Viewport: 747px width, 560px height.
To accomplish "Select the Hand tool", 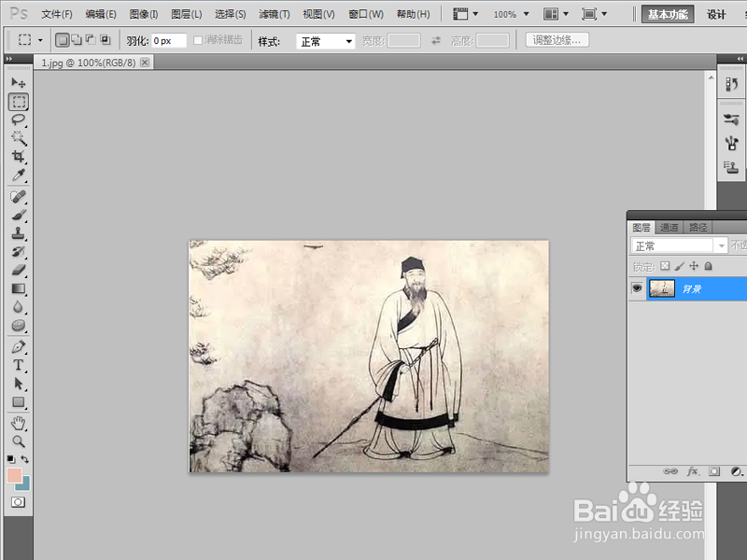I will (x=19, y=423).
